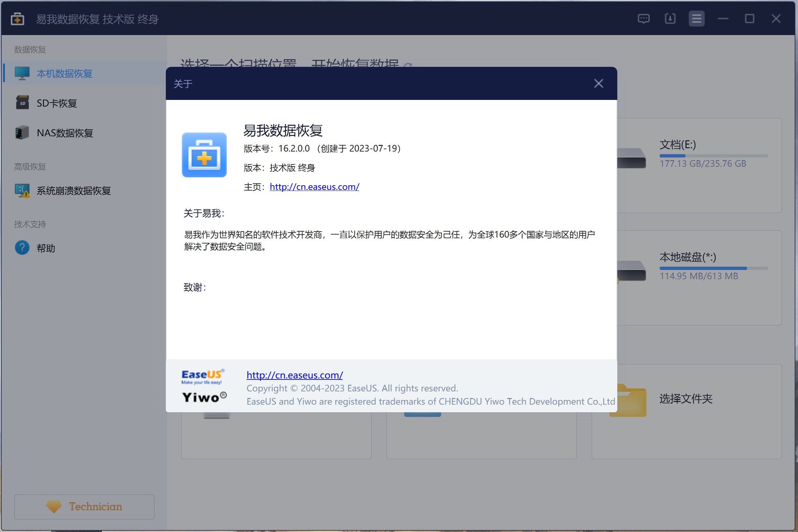Click the 版本：技术版 终身 text
The height and width of the screenshot is (532, 798).
point(279,168)
